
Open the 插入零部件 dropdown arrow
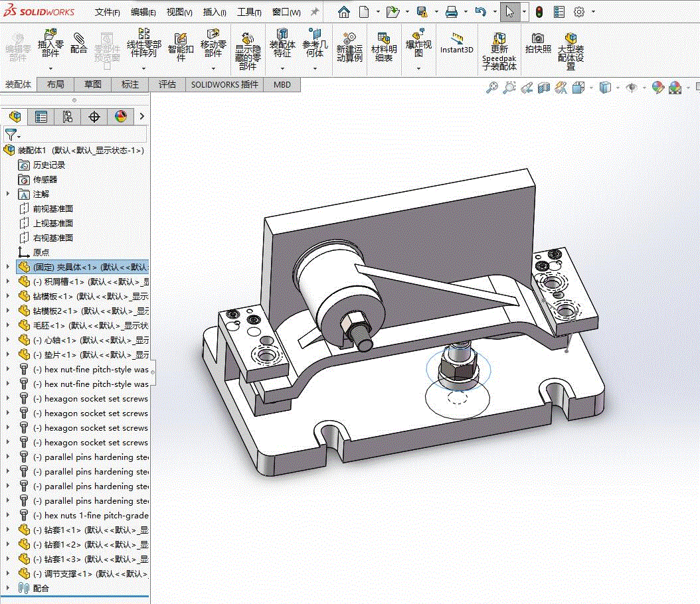pos(50,68)
